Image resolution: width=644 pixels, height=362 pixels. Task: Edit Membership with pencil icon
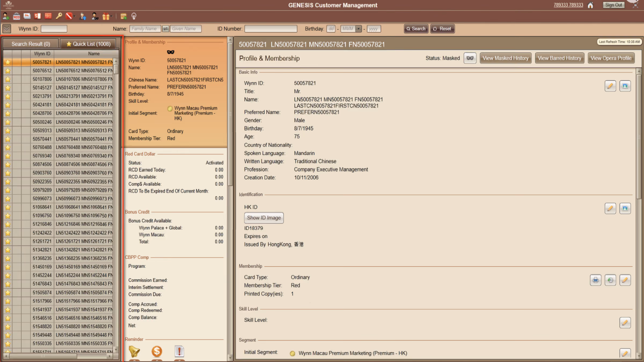(625, 280)
